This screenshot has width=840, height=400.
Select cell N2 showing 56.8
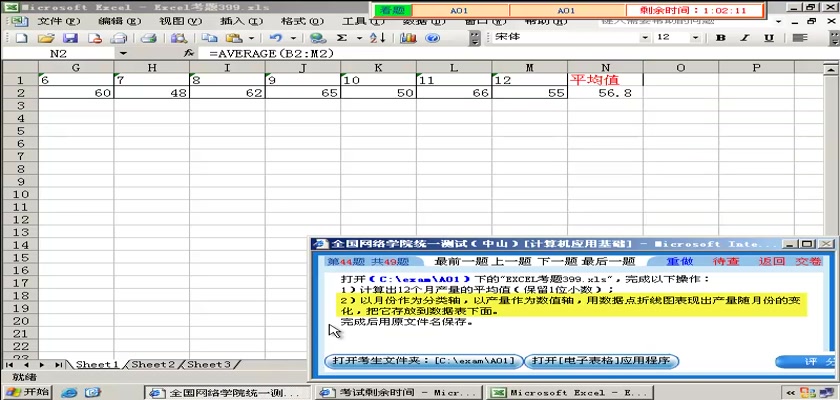pyautogui.click(x=605, y=93)
